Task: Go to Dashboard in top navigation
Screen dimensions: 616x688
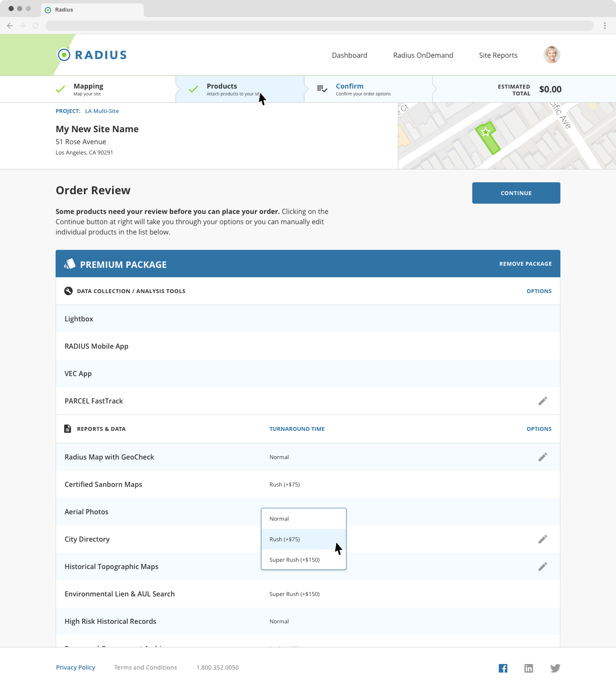Action: [x=349, y=55]
